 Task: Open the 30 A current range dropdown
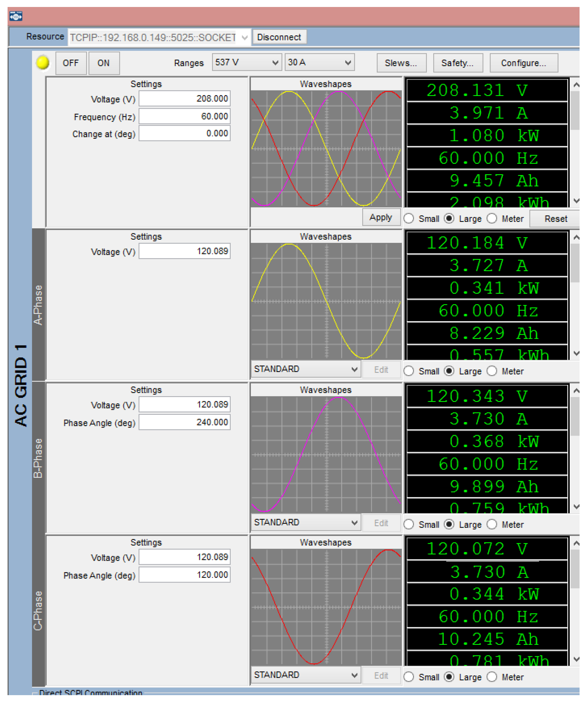[x=319, y=63]
